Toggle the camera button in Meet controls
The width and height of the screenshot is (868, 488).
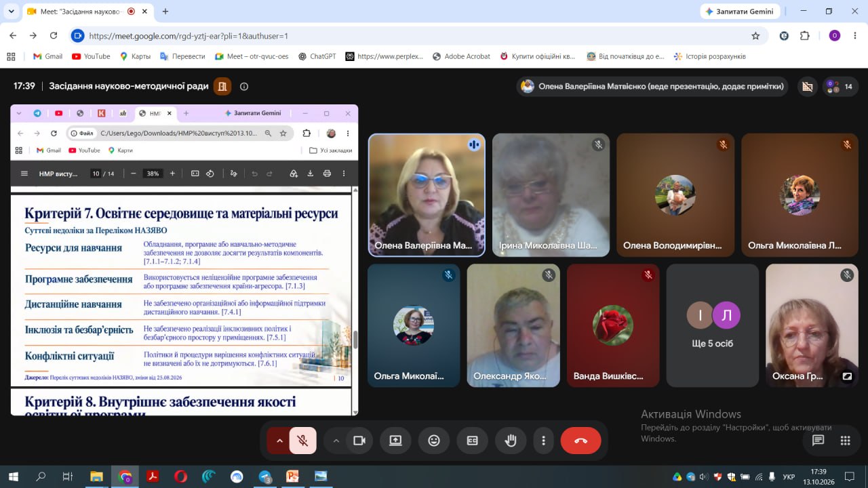(359, 441)
